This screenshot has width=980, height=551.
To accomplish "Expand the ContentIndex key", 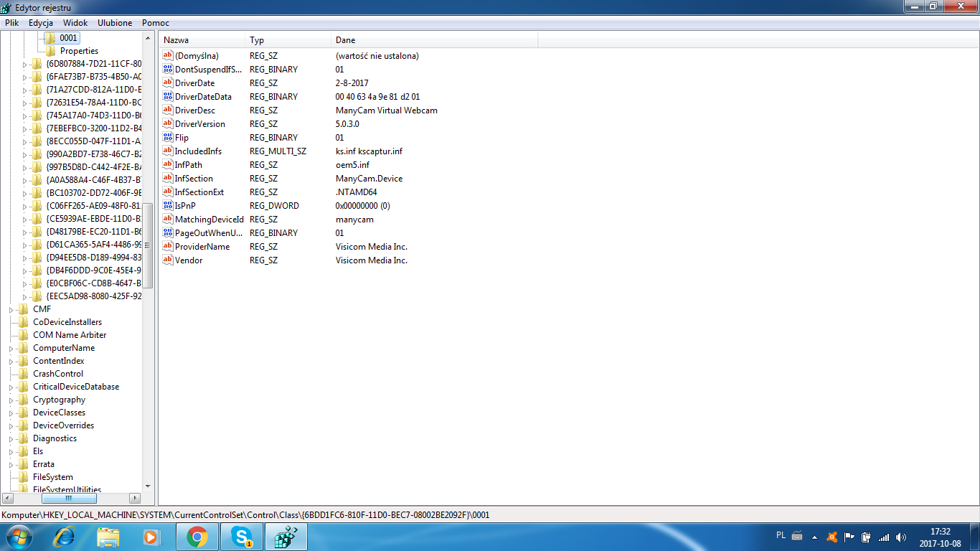I will tap(11, 361).
